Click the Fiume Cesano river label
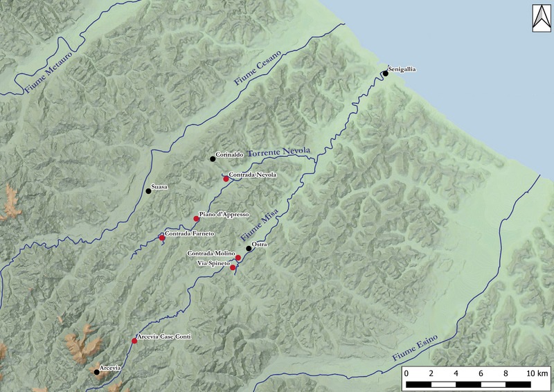 click(x=257, y=68)
